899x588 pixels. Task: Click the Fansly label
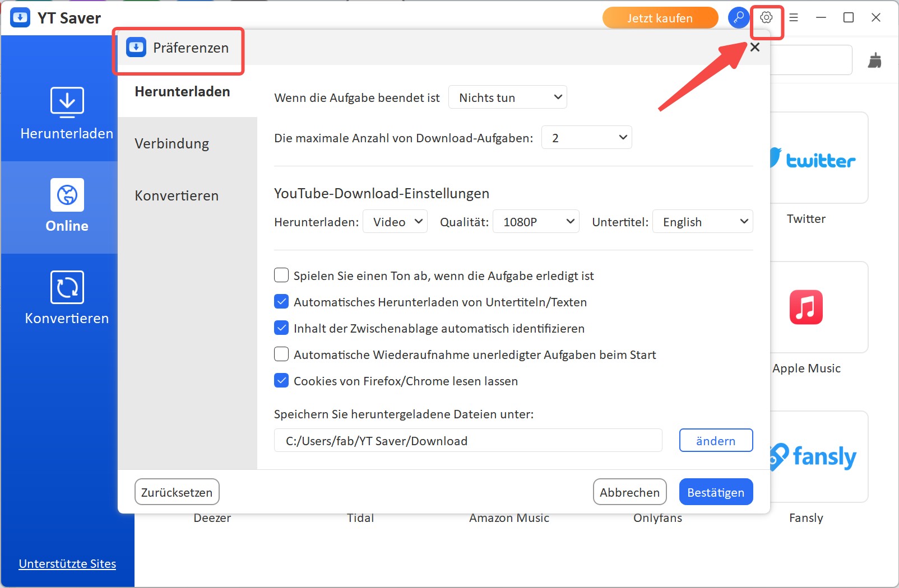pyautogui.click(x=806, y=518)
